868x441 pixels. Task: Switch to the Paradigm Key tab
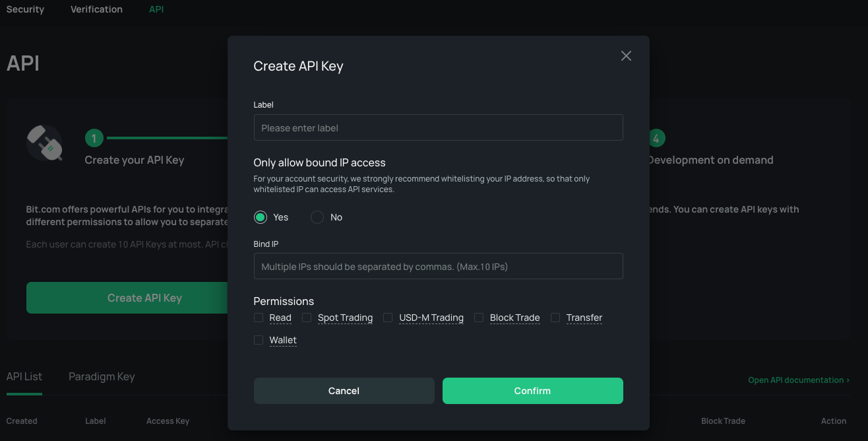[102, 376]
